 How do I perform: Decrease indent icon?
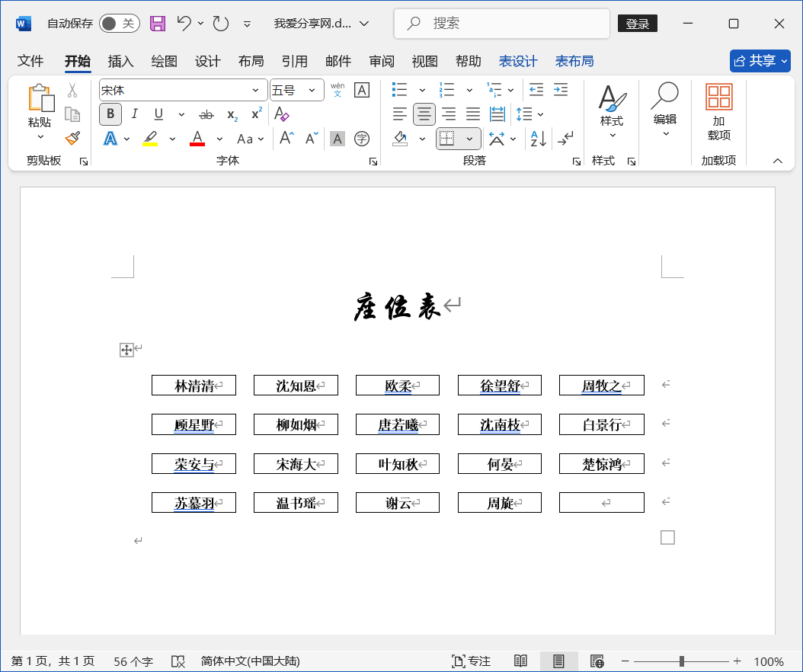536,90
